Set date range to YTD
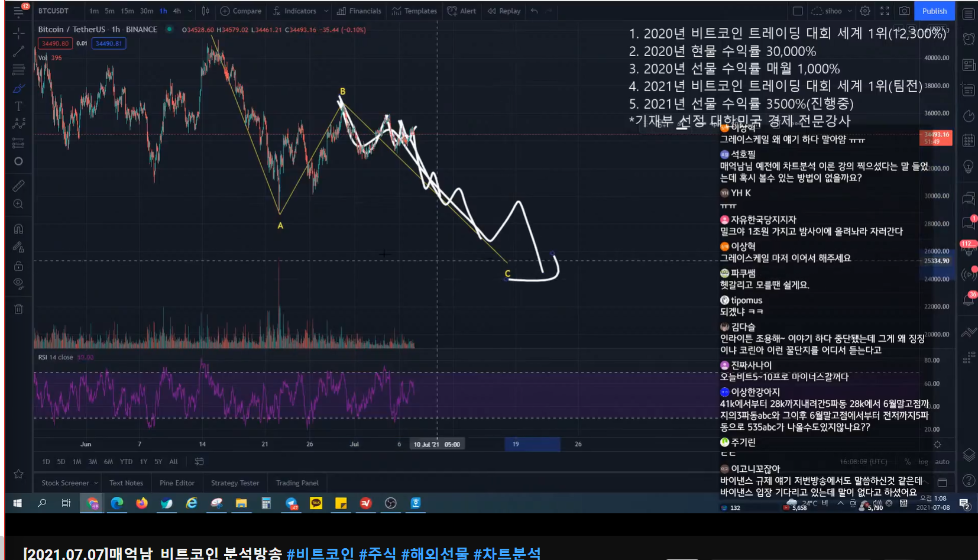This screenshot has width=978, height=560. (x=126, y=462)
